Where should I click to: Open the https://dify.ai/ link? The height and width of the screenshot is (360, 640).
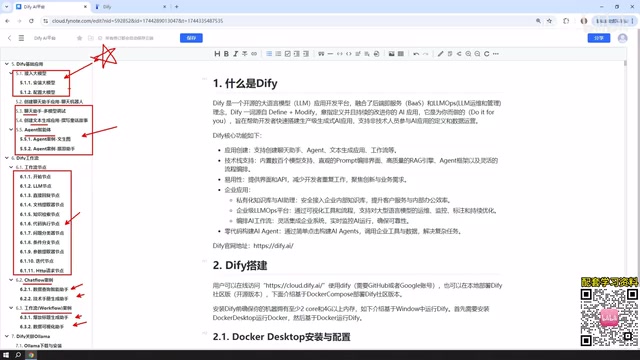click(x=273, y=246)
